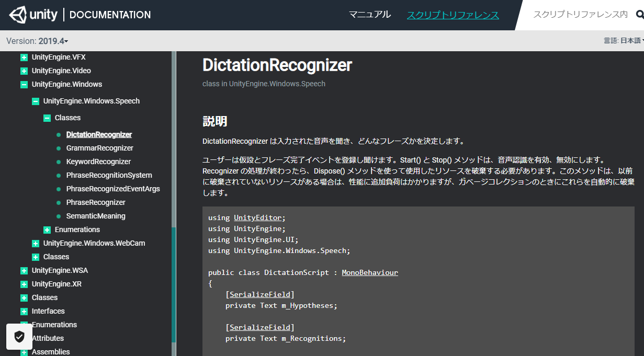Follow the UnityEditor link in code

click(x=257, y=217)
